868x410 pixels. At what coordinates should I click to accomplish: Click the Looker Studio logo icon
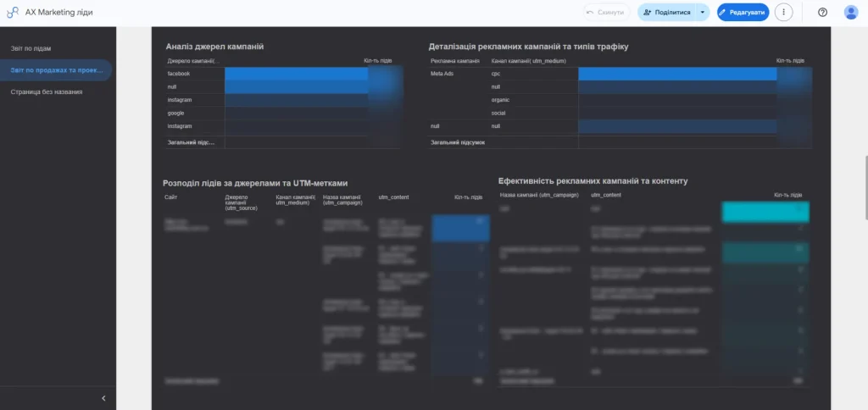pyautogui.click(x=13, y=12)
